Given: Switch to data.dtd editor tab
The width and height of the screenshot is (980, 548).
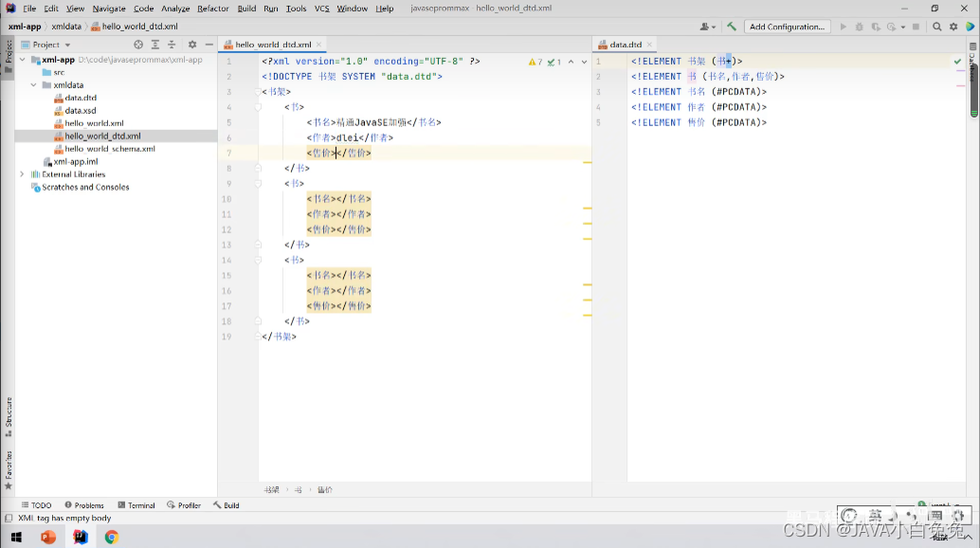Looking at the screenshot, I should [626, 45].
